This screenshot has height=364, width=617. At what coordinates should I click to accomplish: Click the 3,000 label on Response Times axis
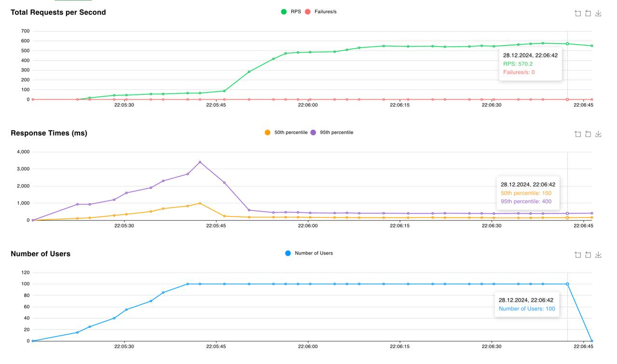pos(23,169)
